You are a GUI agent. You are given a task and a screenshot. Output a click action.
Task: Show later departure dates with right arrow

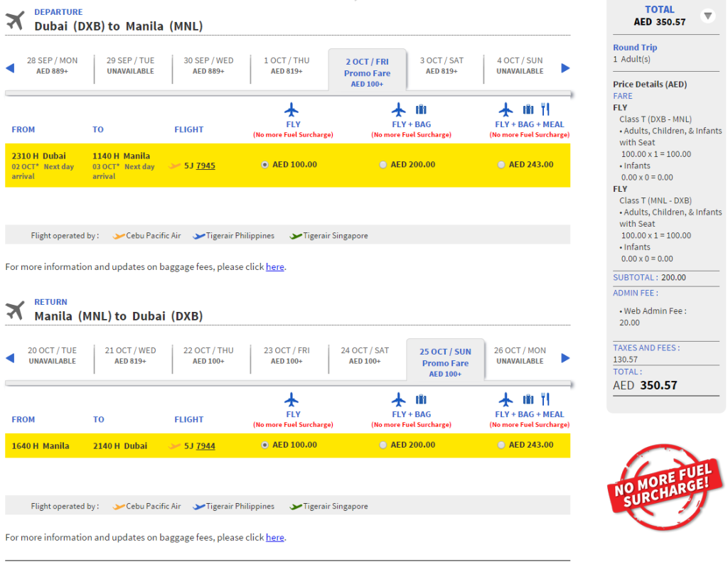point(565,68)
